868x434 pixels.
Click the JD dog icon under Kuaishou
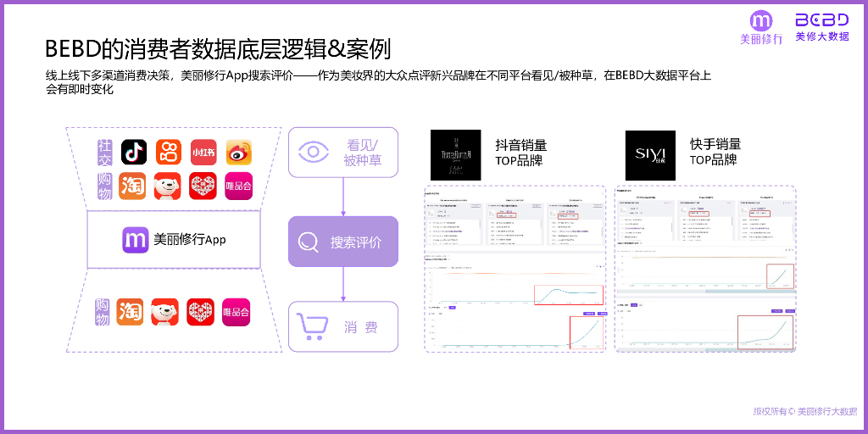click(x=167, y=186)
